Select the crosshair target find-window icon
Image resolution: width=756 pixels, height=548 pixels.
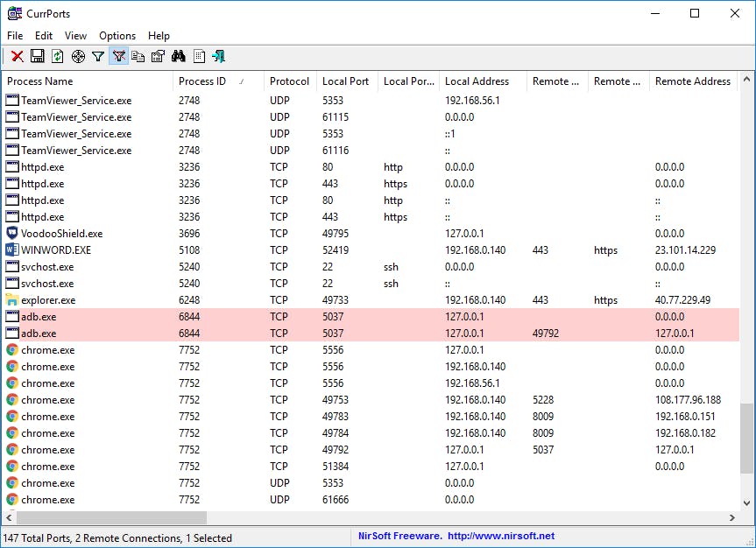point(78,56)
